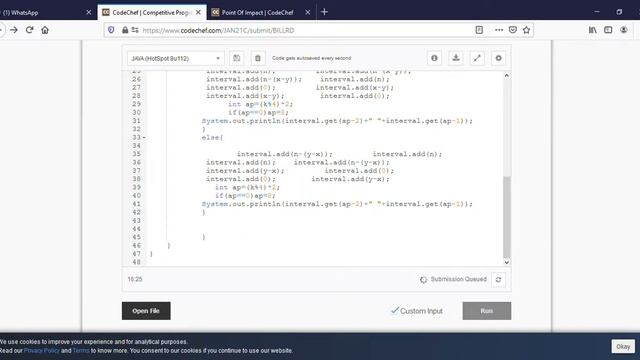Download the code file
The height and width of the screenshot is (360, 640).
coord(456,58)
